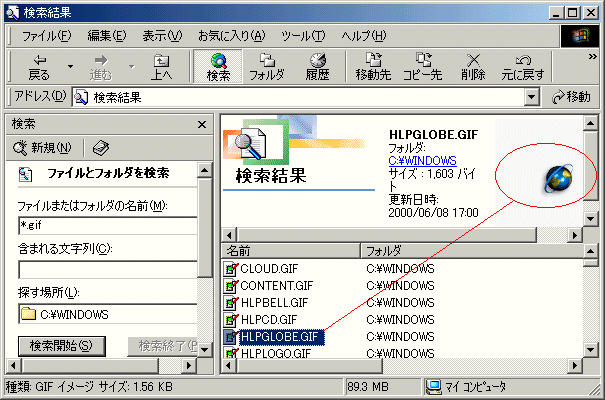Go up one level with 上へ

pos(161,67)
